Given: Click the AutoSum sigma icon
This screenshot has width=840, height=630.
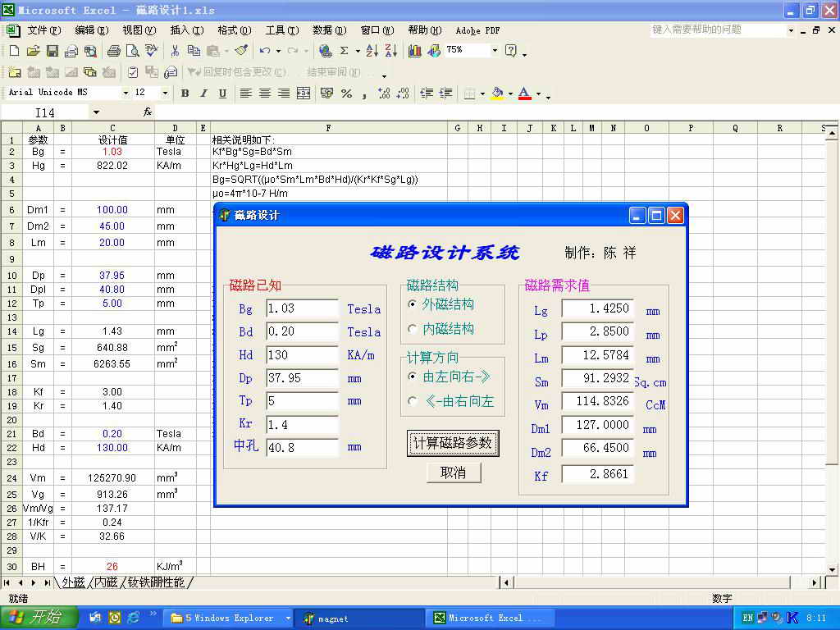Looking at the screenshot, I should pyautogui.click(x=344, y=51).
